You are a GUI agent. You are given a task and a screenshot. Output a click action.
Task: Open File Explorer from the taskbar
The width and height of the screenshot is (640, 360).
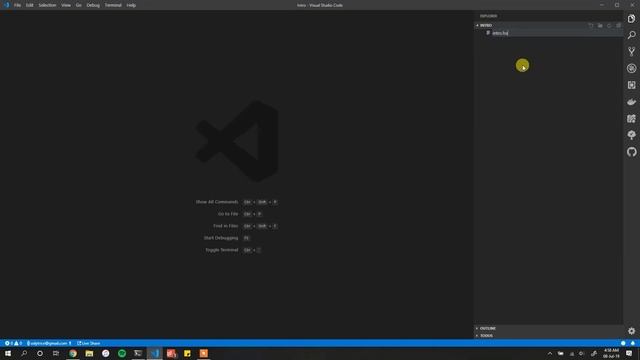pos(89,353)
